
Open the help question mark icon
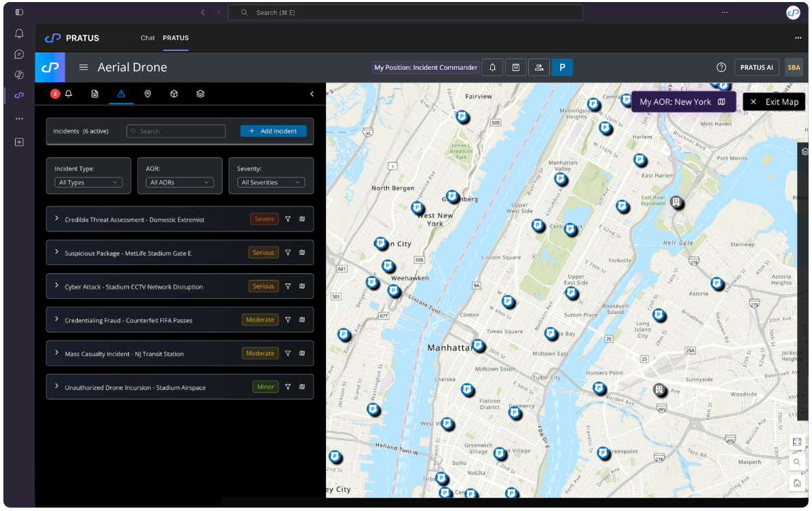721,67
